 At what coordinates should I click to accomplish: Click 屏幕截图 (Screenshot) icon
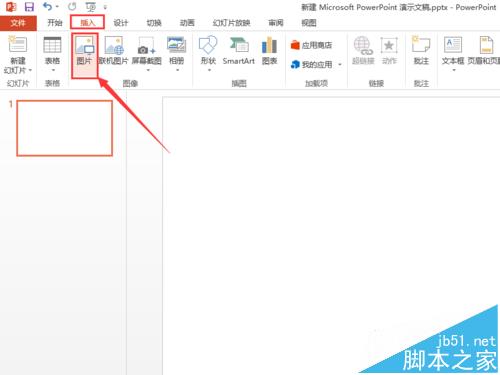click(147, 46)
